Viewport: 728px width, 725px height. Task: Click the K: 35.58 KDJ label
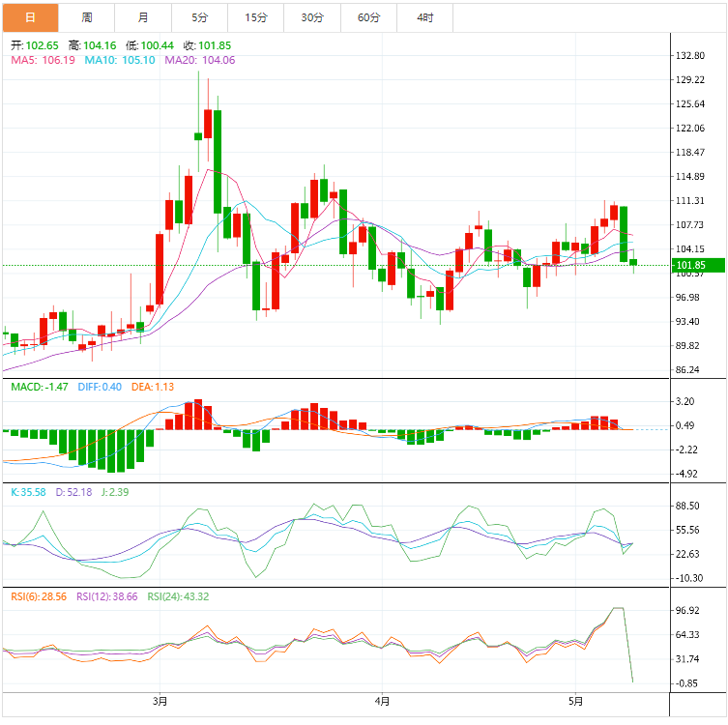coord(28,492)
